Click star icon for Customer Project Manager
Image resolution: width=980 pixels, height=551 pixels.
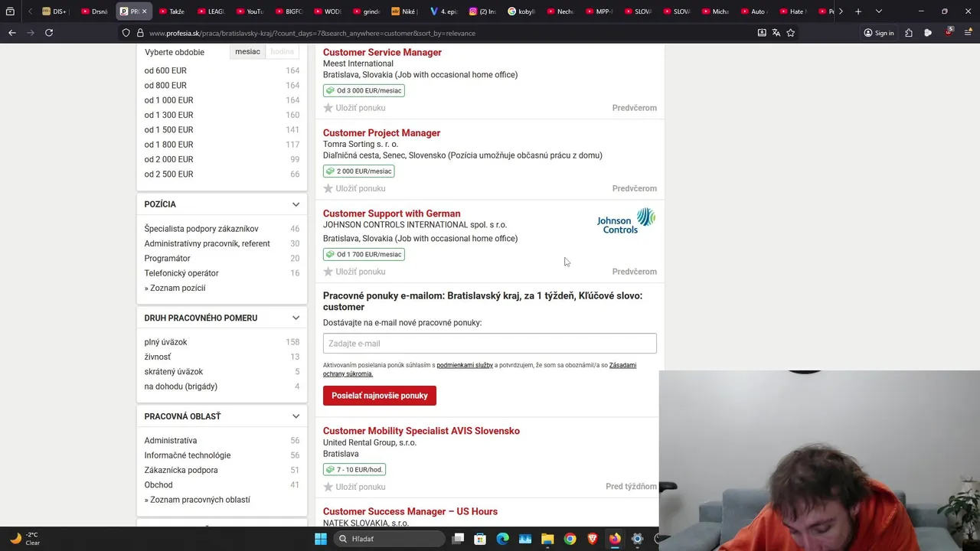tap(328, 188)
